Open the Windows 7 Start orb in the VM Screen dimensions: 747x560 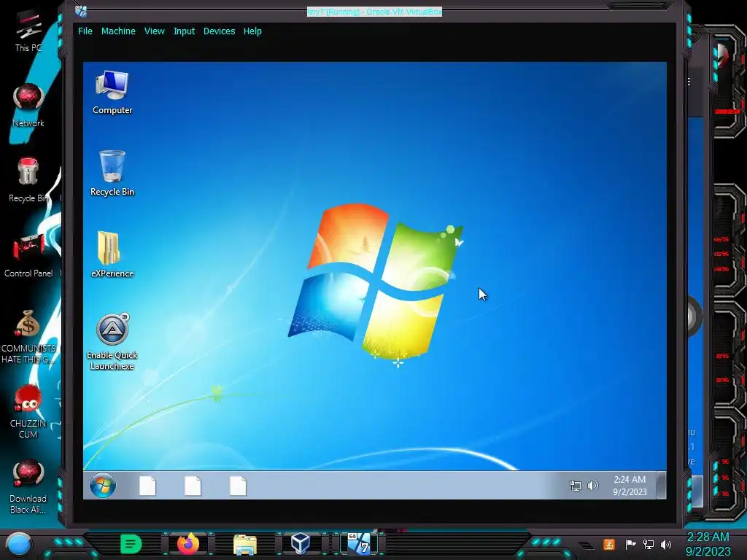(102, 486)
